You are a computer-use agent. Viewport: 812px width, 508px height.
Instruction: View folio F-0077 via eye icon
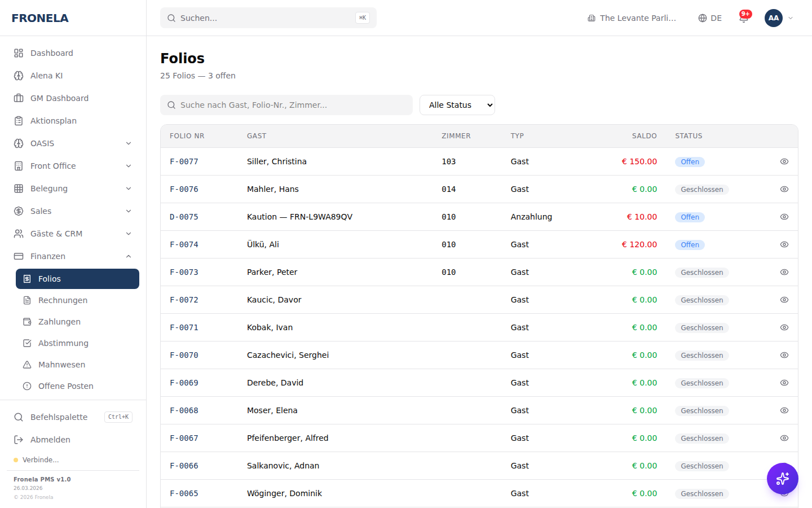[x=784, y=161]
